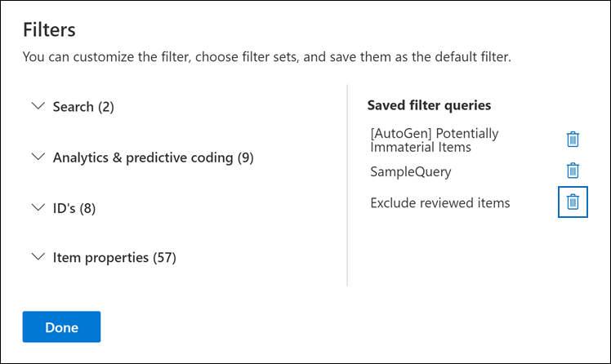
Task: Delete the Exclude reviewed items query
Action: pyautogui.click(x=573, y=202)
